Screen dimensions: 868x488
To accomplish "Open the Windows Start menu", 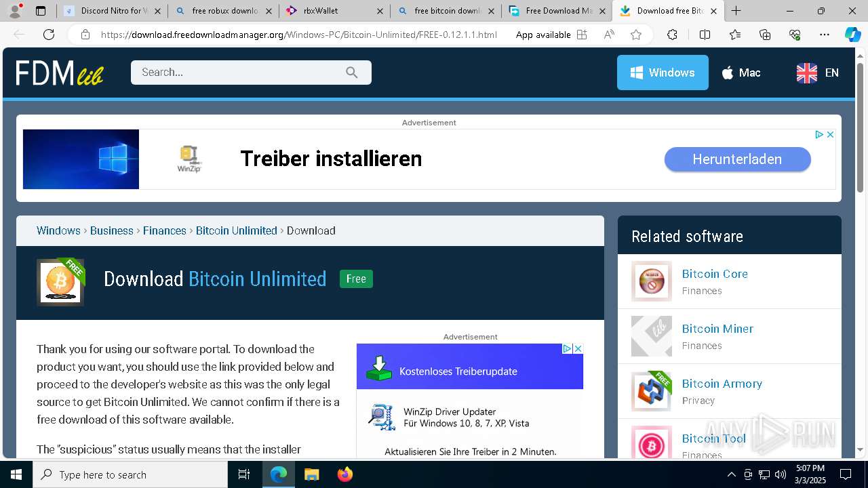I will click(16, 474).
